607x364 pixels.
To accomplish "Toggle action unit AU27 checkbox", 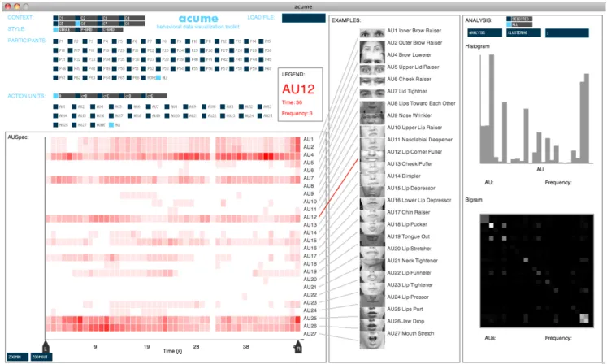I will [74, 124].
